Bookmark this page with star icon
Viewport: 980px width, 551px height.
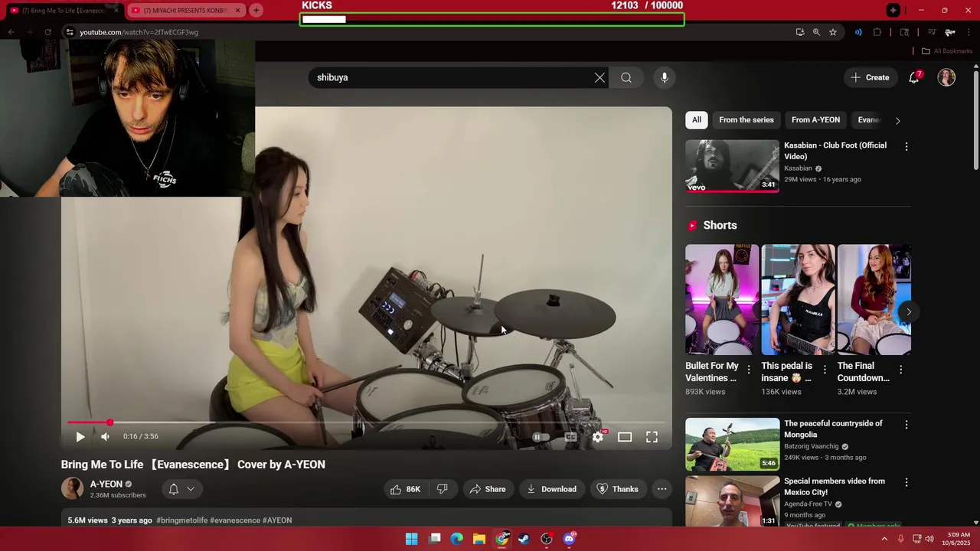(833, 32)
